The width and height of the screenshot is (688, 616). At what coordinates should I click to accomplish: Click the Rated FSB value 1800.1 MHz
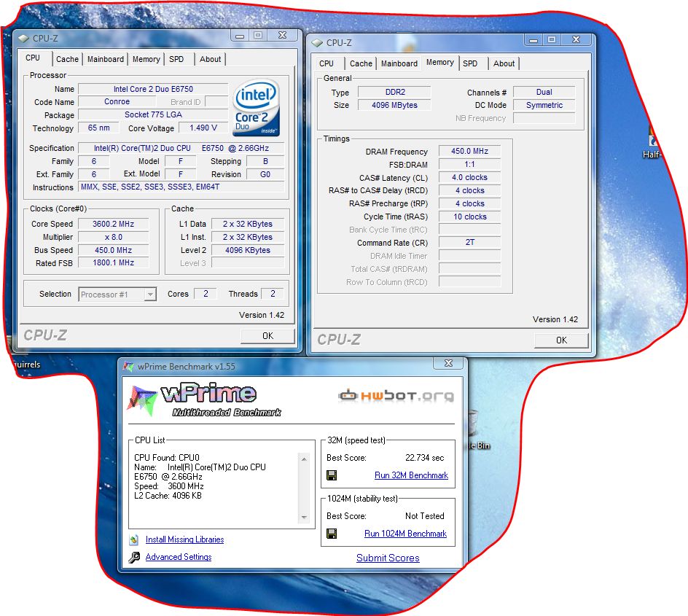coord(113,262)
